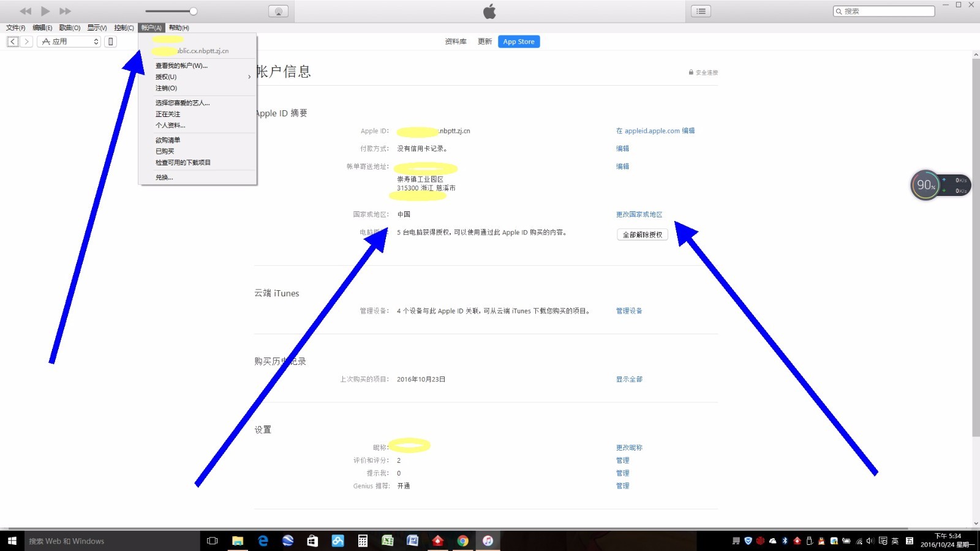Open the 应用 media type dropdown

tap(69, 42)
